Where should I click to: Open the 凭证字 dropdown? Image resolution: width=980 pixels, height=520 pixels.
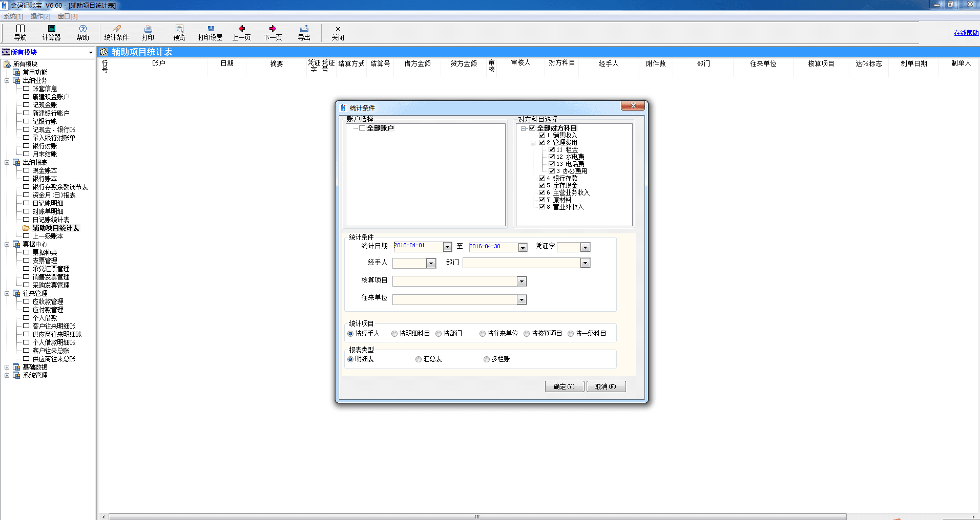click(585, 248)
